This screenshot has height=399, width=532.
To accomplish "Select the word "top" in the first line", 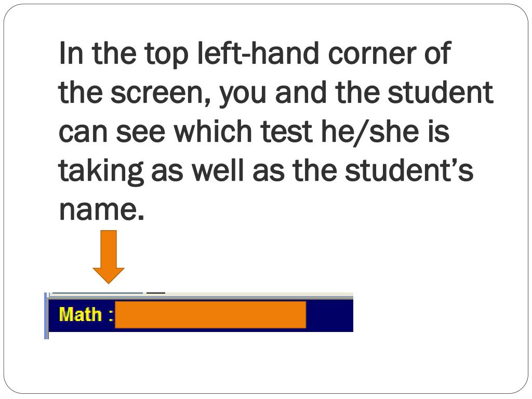I will 167,55.
